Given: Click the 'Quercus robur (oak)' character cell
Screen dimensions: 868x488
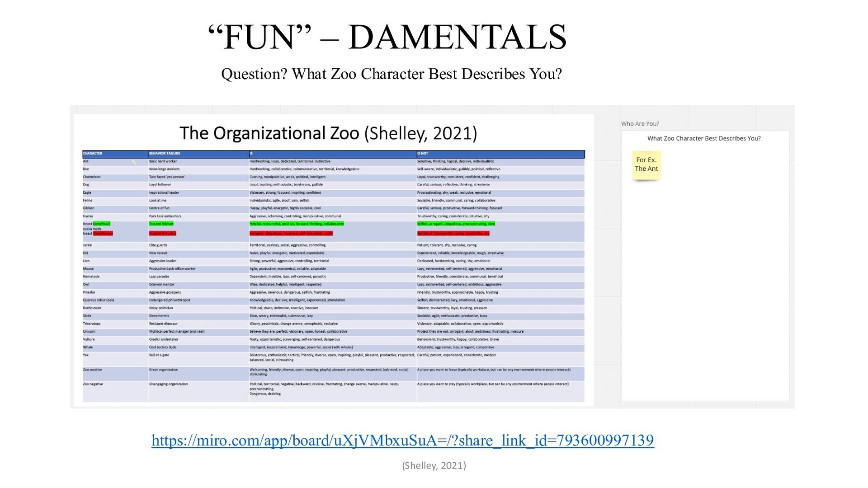Looking at the screenshot, I should tap(99, 300).
